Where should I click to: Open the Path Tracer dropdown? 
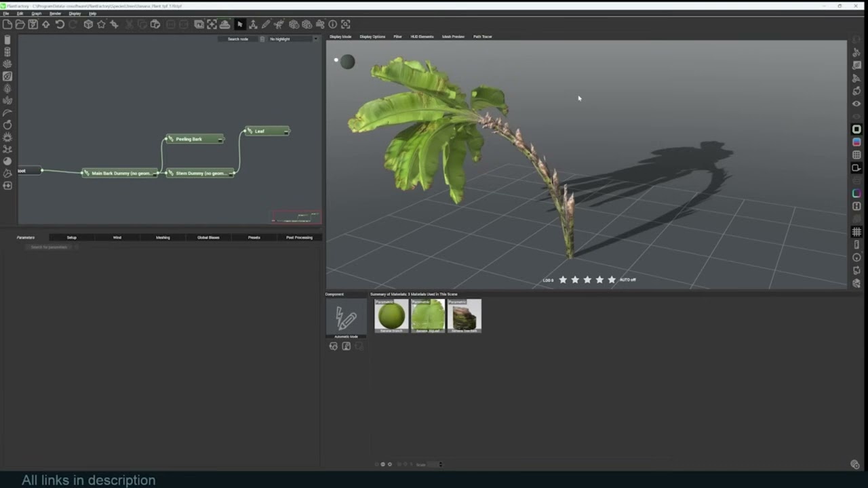(x=482, y=37)
